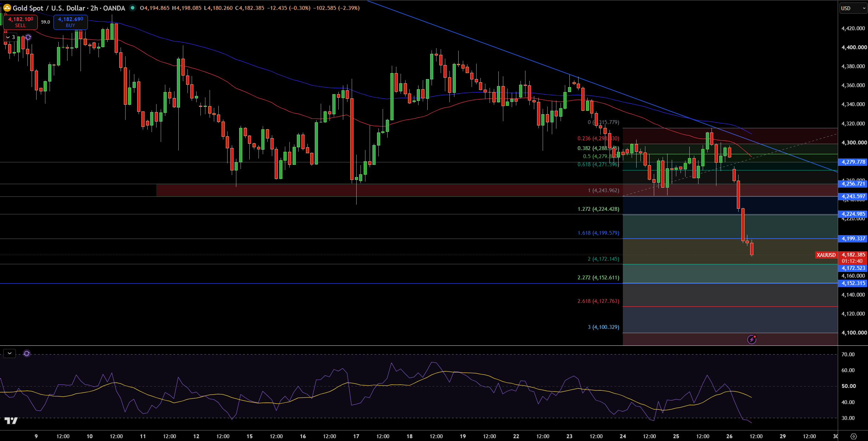The image size is (868, 441).
Task: Click the date label 24 on time axis
Action: pyautogui.click(x=623, y=436)
